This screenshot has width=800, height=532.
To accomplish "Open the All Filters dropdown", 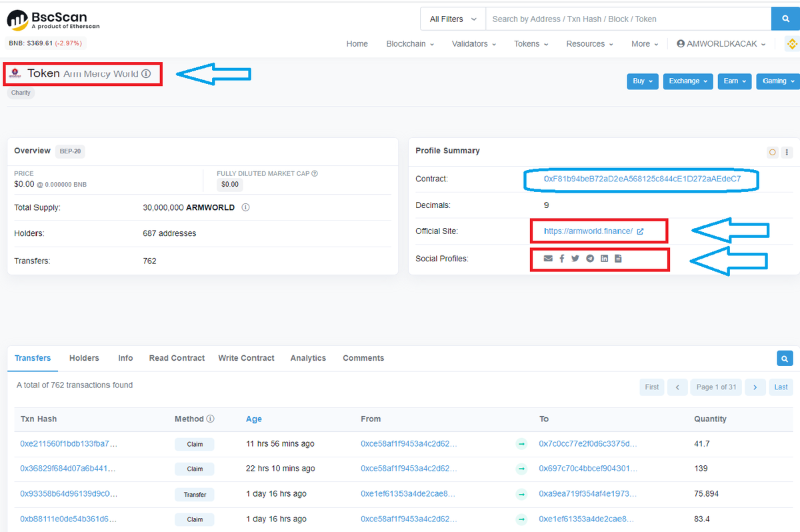I will (453, 19).
